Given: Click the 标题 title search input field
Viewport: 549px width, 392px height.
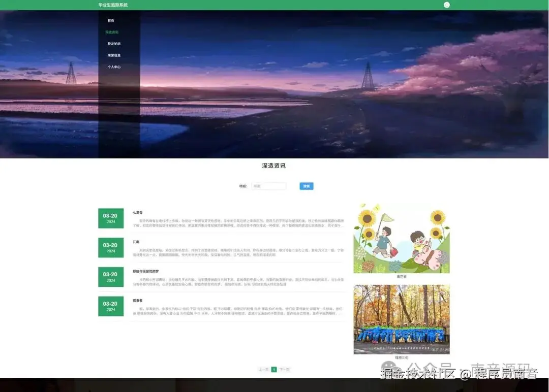Looking at the screenshot, I should (269, 186).
